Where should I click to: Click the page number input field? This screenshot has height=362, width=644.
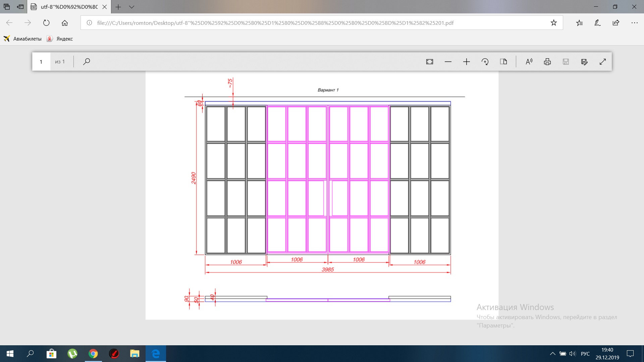point(41,62)
